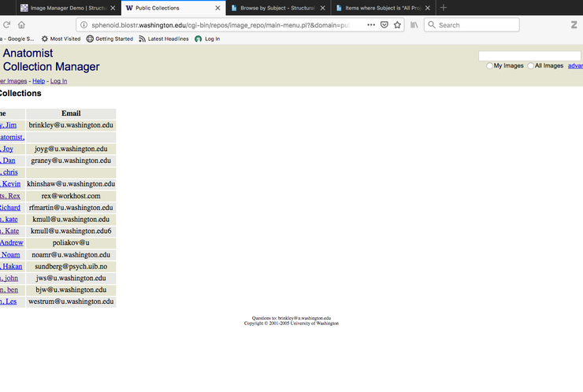This screenshot has height=392, width=583.
Task: Go to the browser home page icon
Action: (x=21, y=25)
